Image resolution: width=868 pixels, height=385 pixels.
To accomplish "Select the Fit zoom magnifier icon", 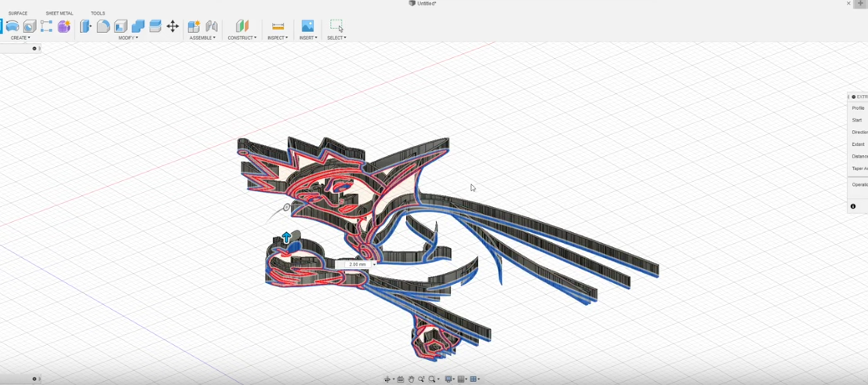I will (x=432, y=380).
